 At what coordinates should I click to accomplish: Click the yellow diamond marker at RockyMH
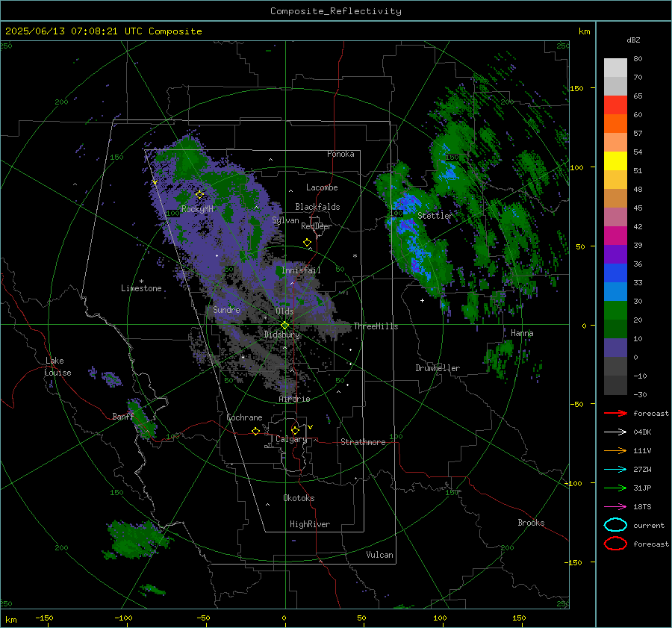pos(199,195)
